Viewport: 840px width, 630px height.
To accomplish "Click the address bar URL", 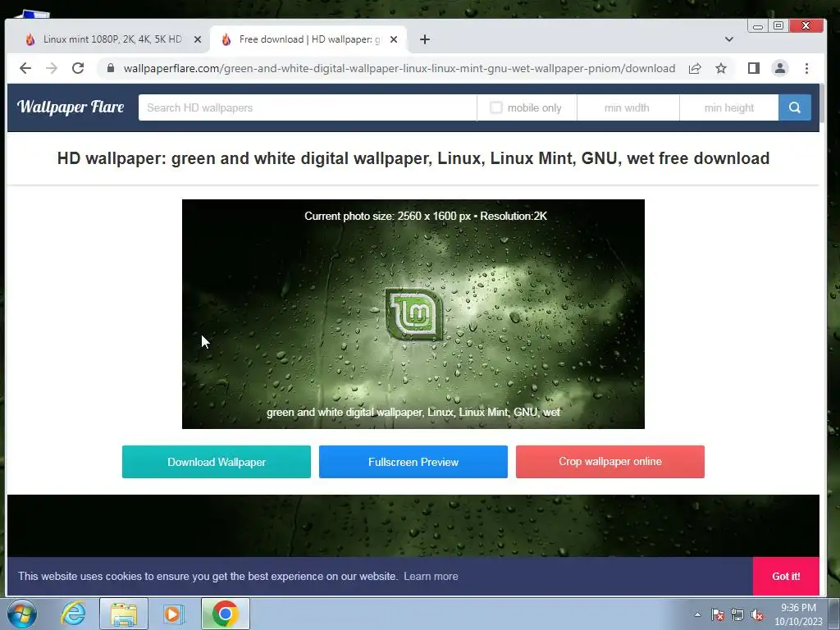I will pos(399,68).
